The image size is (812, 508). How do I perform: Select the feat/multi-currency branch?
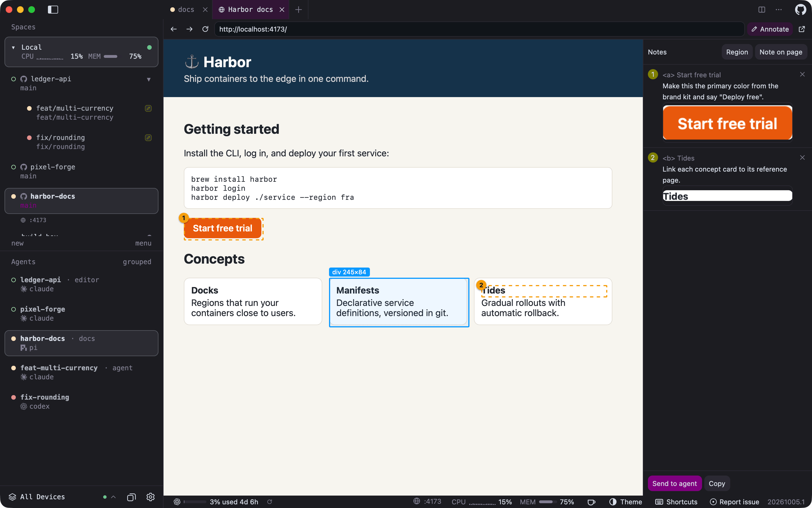click(x=81, y=113)
